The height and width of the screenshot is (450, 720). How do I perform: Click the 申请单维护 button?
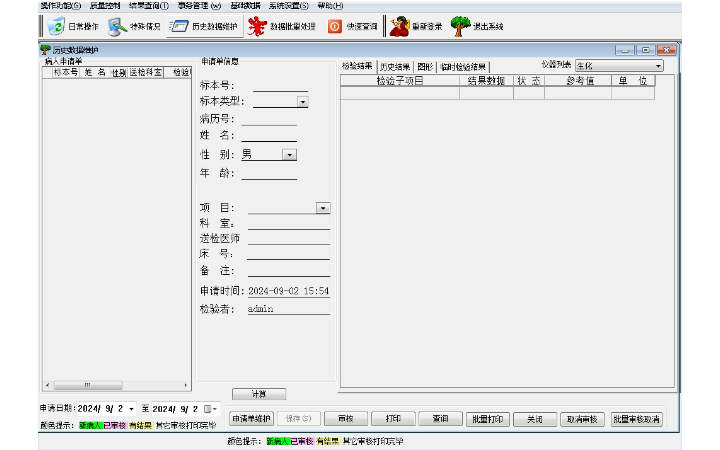click(x=251, y=419)
